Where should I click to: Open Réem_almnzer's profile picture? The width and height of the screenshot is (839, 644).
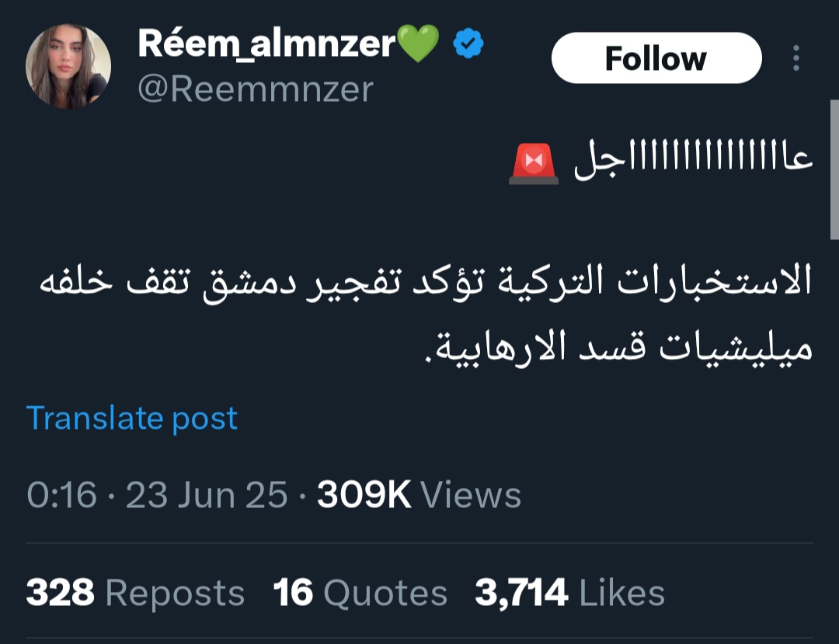point(68,66)
